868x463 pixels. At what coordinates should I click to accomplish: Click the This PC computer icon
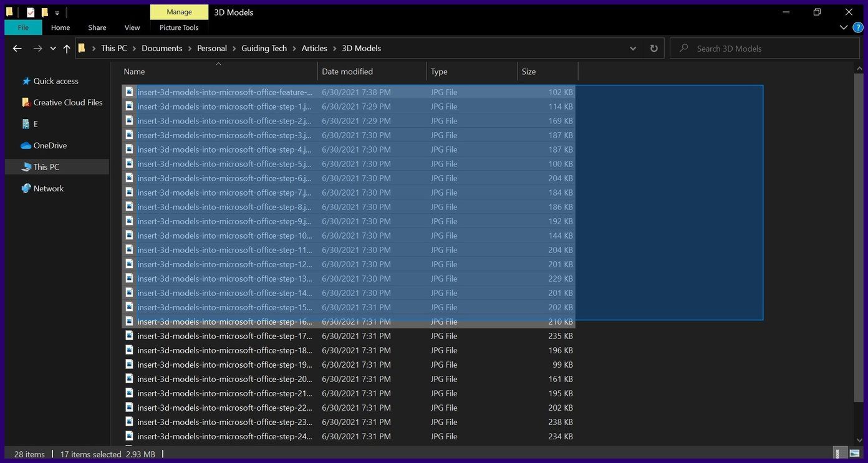[x=26, y=167]
